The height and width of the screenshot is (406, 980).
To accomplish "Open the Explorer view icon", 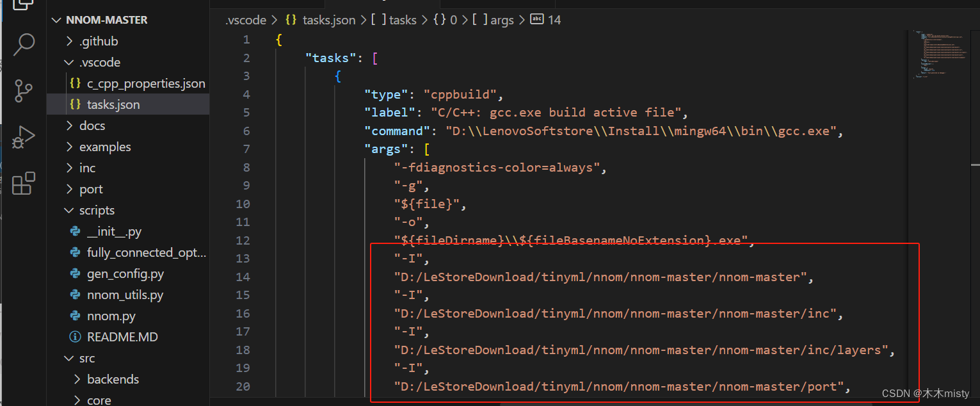I will (24, 5).
